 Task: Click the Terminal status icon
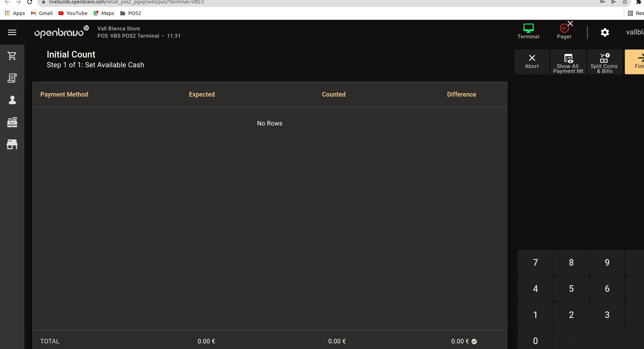point(528,31)
